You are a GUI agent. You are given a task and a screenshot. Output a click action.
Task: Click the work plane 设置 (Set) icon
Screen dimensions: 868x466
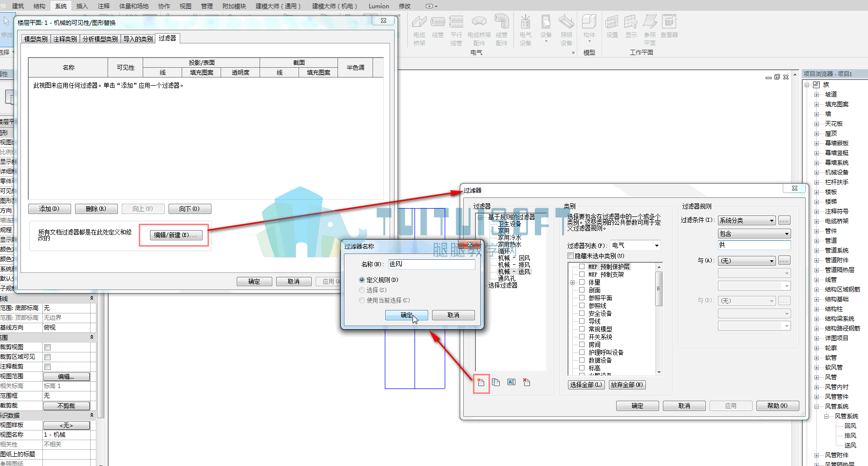612,26
